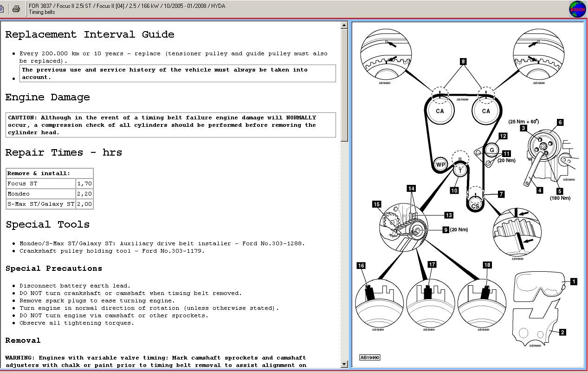The height and width of the screenshot is (373, 588).
Task: Click the left CA camshaft sprocket
Action: click(x=439, y=111)
